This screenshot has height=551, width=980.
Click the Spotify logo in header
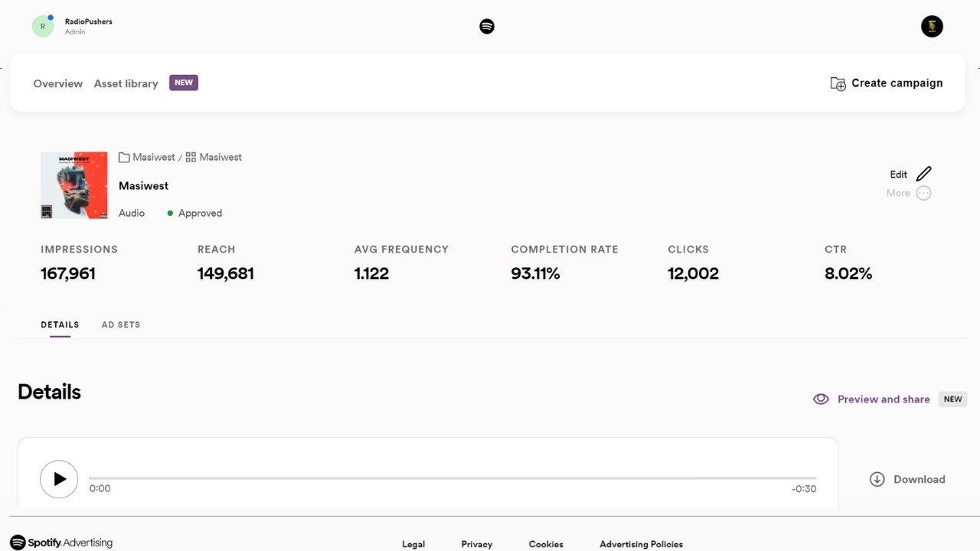pos(487,27)
